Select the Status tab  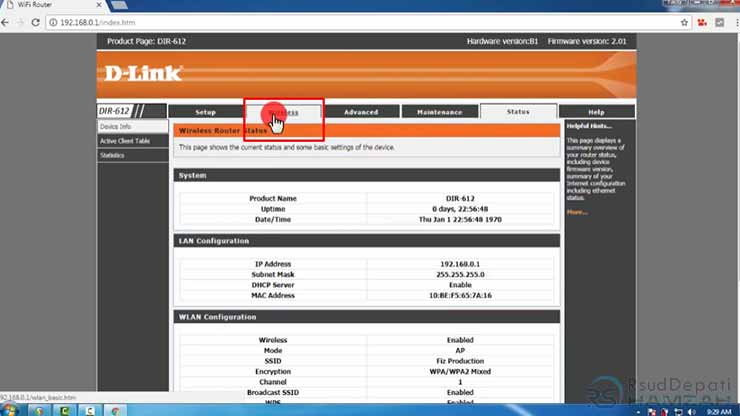[518, 112]
